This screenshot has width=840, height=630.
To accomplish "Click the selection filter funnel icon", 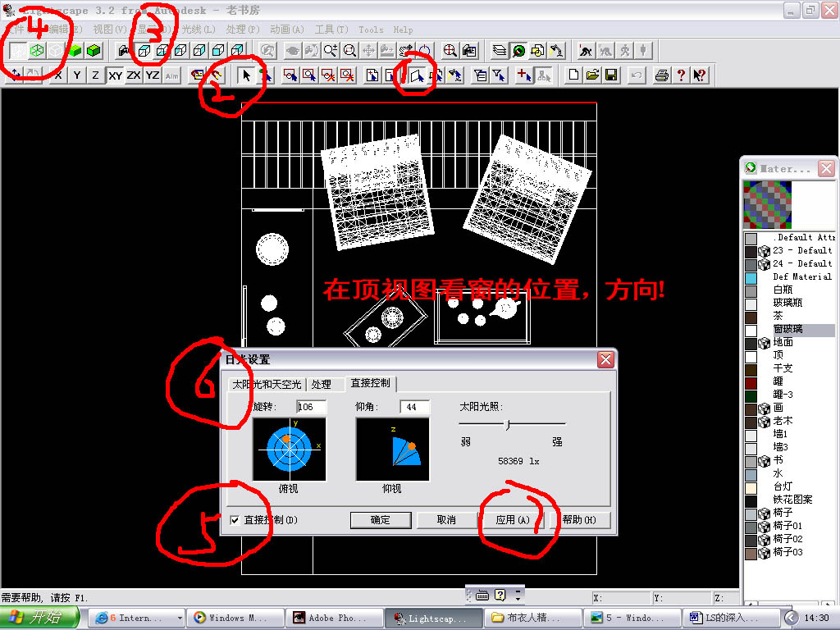I will (x=500, y=75).
